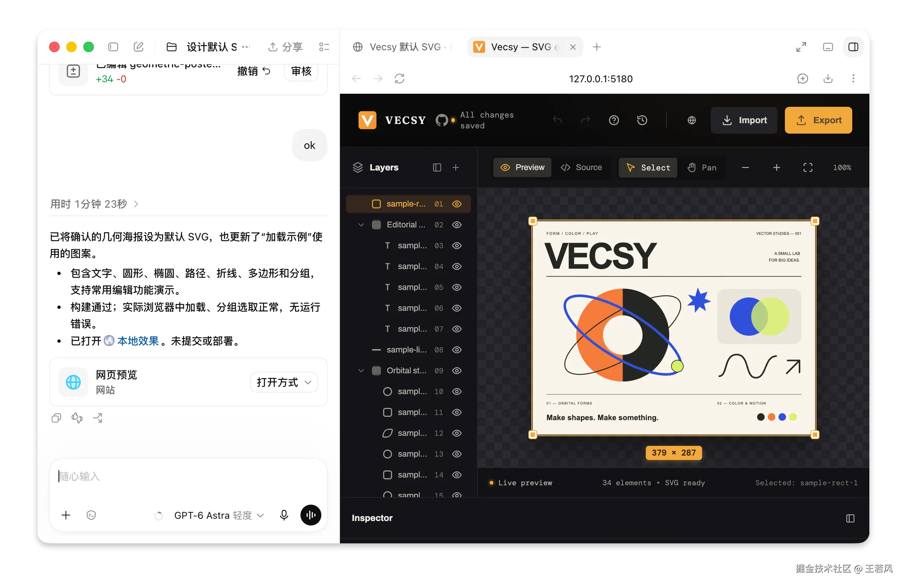Open the GitHub icon next to VECSY
This screenshot has width=907, height=588.
(x=442, y=120)
